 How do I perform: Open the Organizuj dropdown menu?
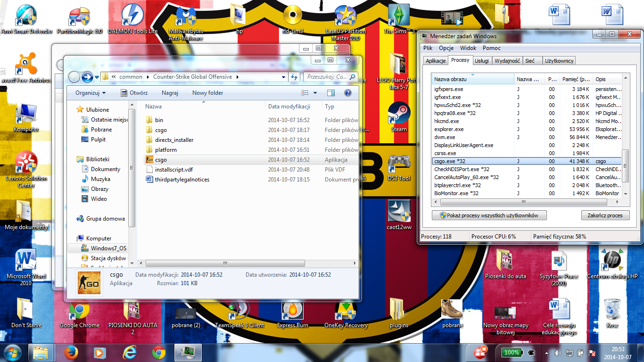tap(91, 93)
